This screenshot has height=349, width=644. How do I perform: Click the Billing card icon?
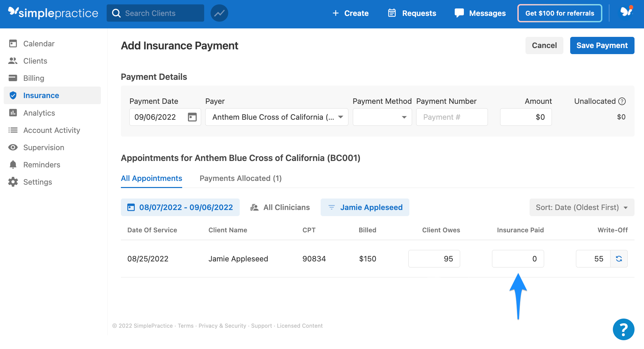13,78
